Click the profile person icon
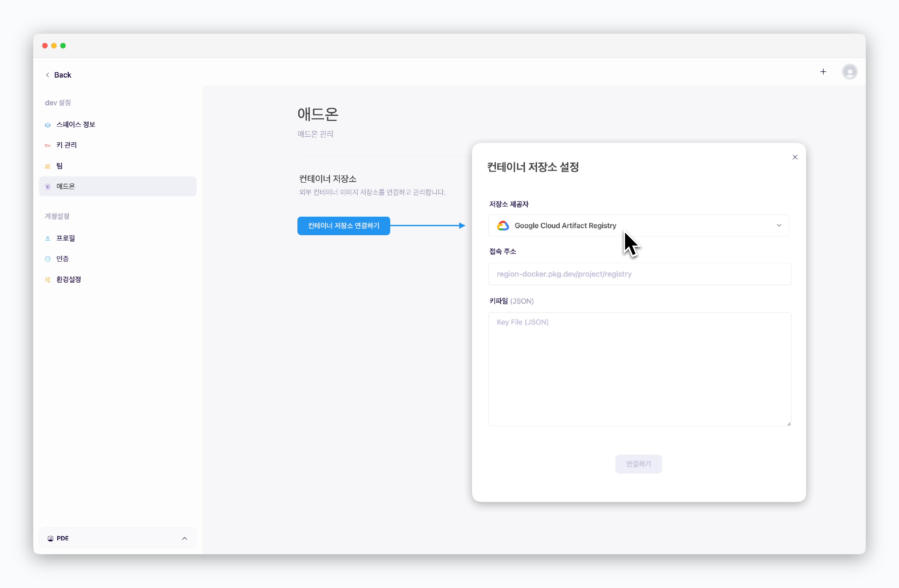This screenshot has height=588, width=899. 48,238
